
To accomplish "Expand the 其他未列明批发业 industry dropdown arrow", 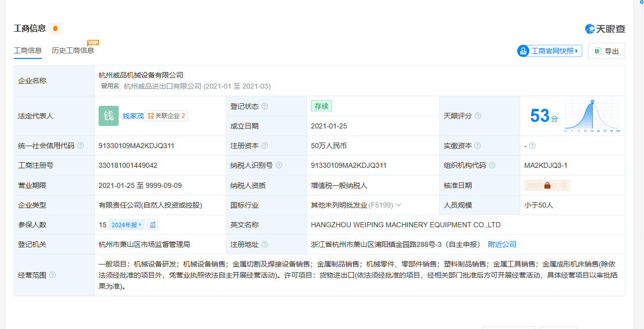I will click(x=398, y=205).
